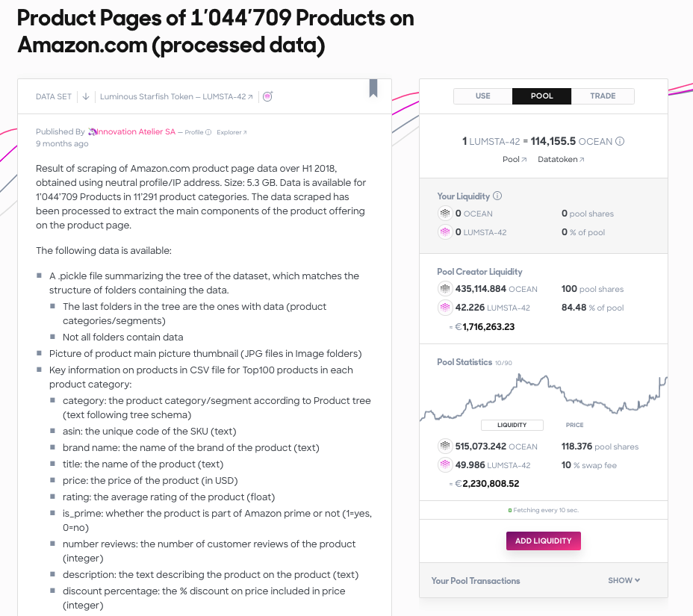
Task: Click the ADD LIQUIDITY button
Action: (x=543, y=541)
